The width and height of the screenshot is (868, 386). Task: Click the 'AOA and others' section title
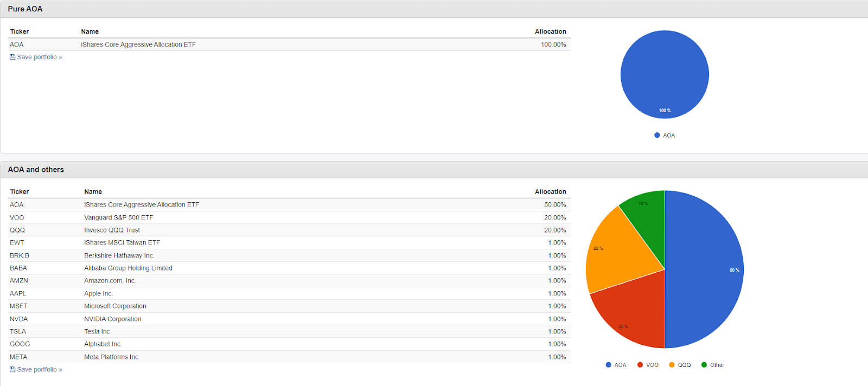36,170
